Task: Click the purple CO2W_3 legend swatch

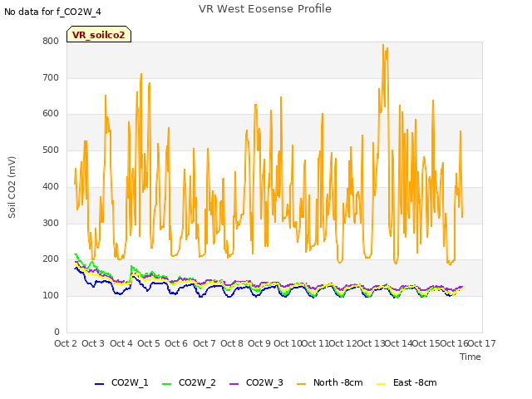Action: tap(234, 384)
